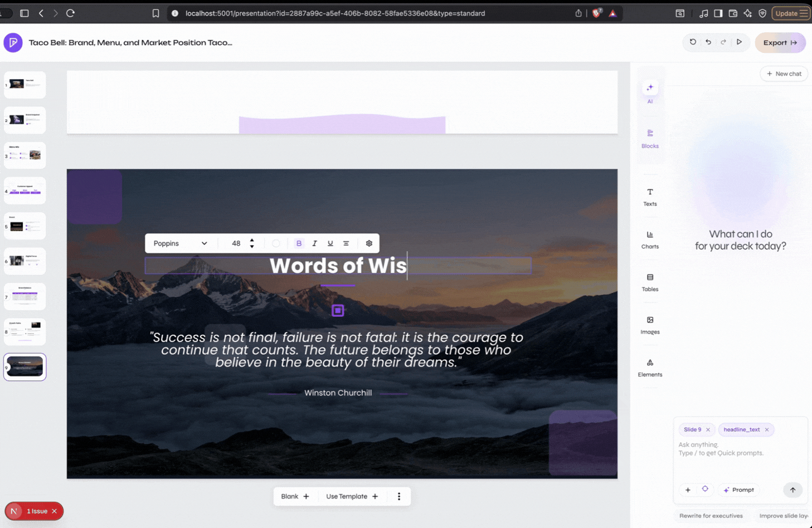The image size is (812, 528).
Task: Select slide 3 thumbnail
Action: point(25,155)
